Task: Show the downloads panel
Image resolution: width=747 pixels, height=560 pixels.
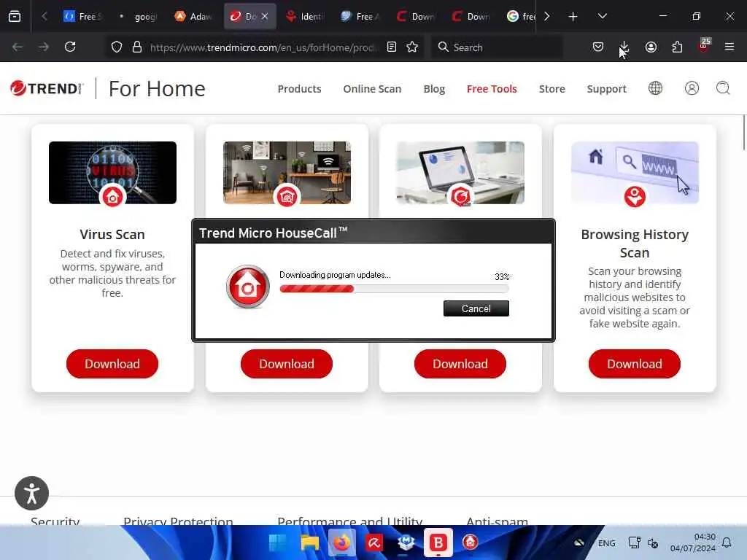Action: point(624,47)
